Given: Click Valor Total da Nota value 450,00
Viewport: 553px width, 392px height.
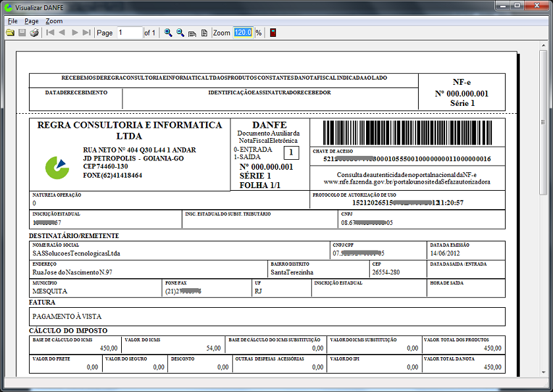Looking at the screenshot, I should point(492,367).
